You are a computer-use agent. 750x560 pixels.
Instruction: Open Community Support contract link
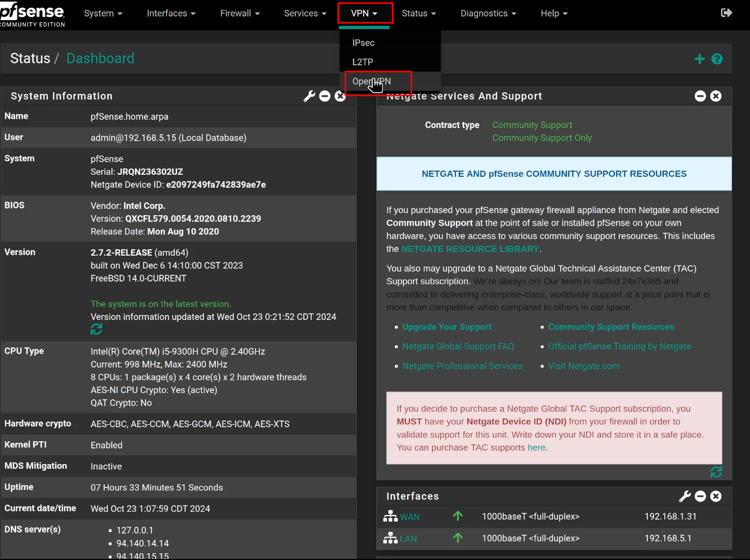click(x=532, y=125)
